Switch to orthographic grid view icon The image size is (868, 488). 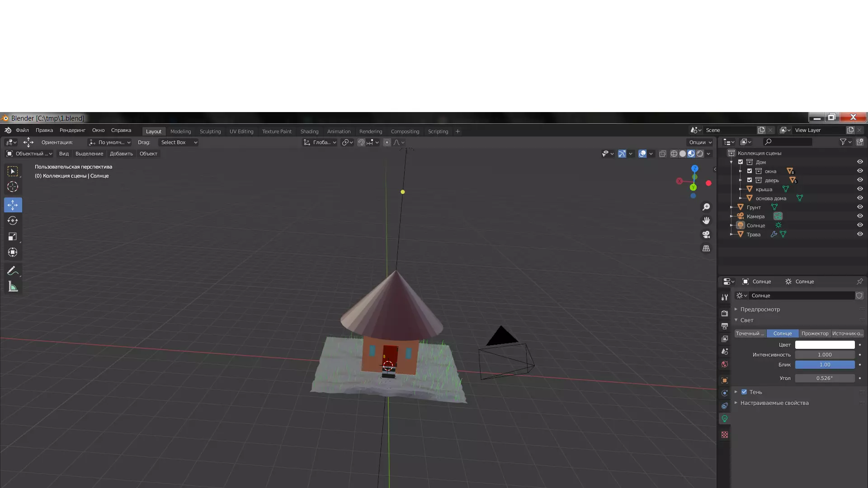coord(706,249)
